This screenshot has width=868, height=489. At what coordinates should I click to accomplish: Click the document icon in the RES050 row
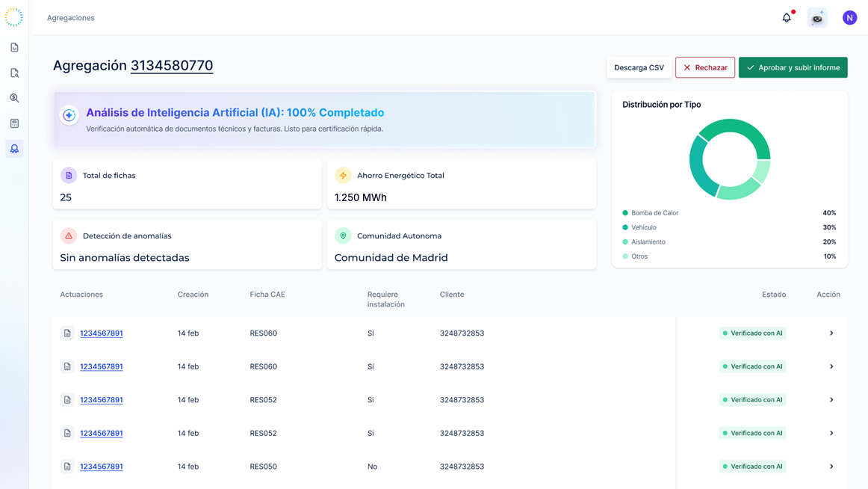67,467
